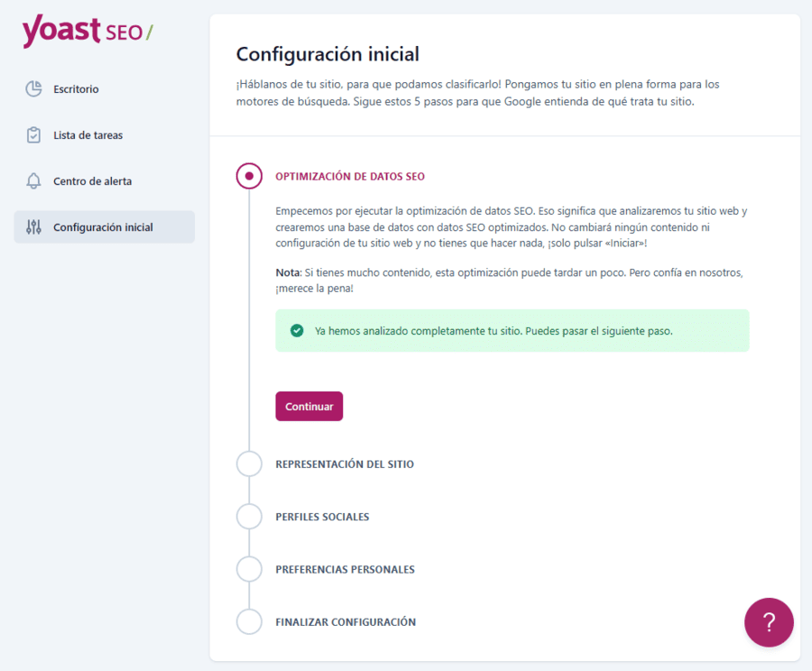The height and width of the screenshot is (671, 812).
Task: Click the Perfiles sociales step circle
Action: pyautogui.click(x=249, y=516)
